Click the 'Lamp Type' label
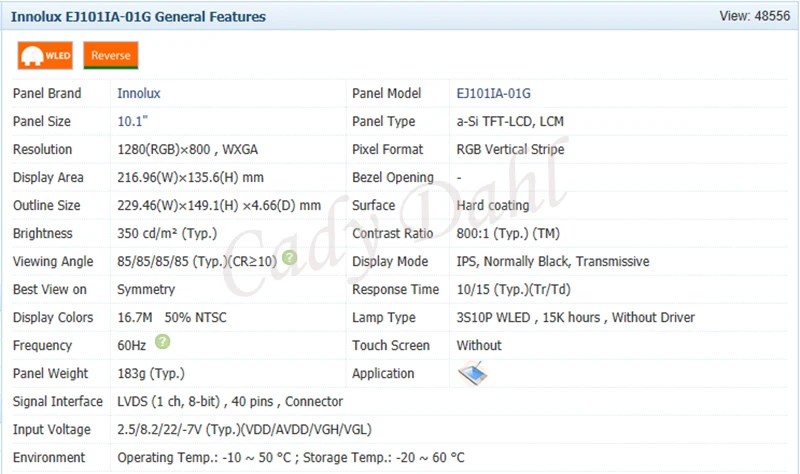Screen dimensions: 800x474 coord(384,317)
